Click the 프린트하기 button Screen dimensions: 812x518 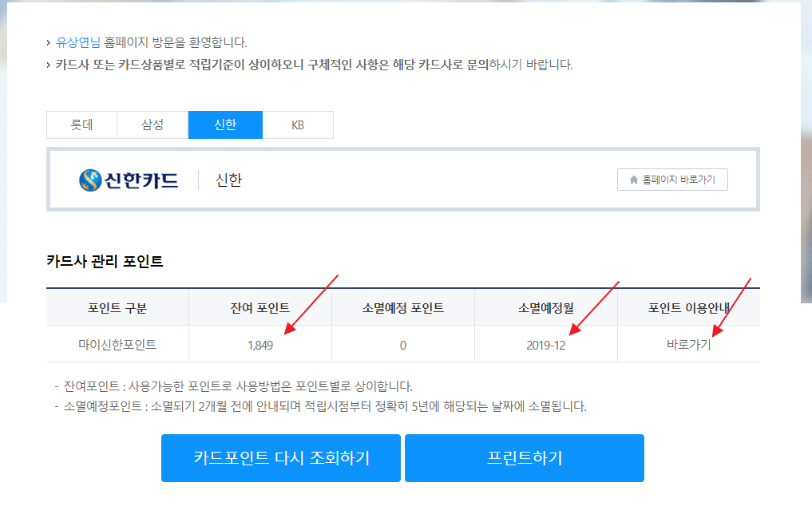(x=524, y=458)
